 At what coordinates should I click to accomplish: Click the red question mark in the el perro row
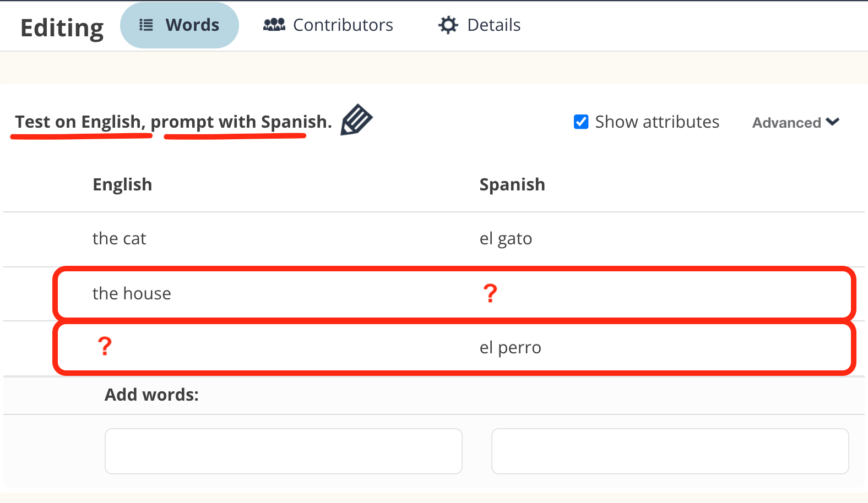coord(105,347)
